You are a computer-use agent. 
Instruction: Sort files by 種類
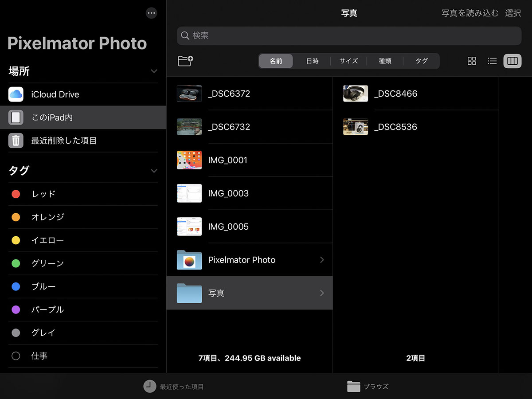(x=385, y=61)
